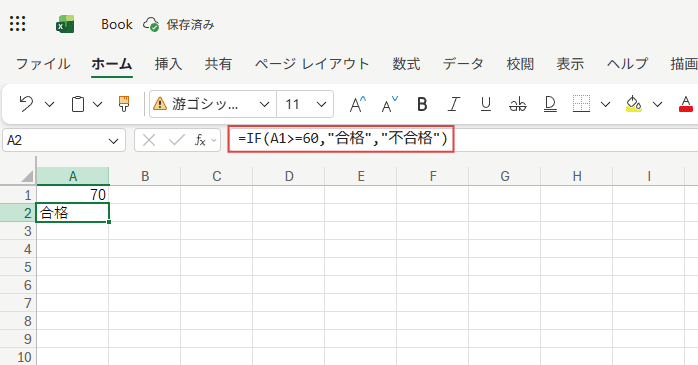The image size is (698, 365).
Task: Select column A header
Action: [x=73, y=176]
